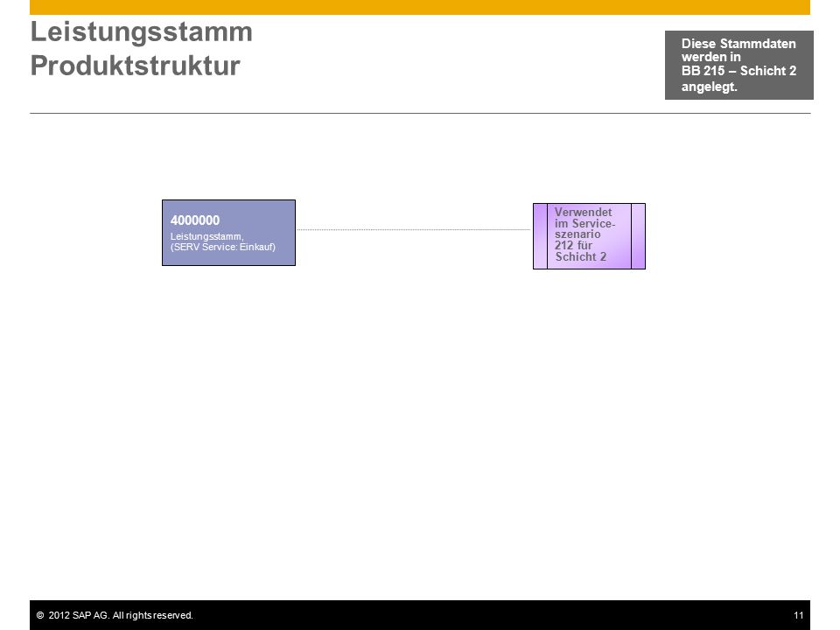Click the slide number 11

point(798,615)
